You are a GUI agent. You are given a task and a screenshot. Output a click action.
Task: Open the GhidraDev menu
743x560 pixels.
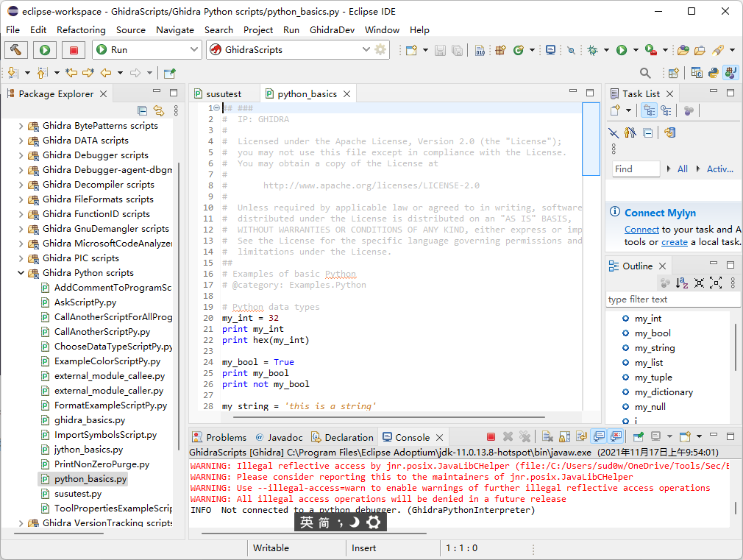[x=332, y=30]
